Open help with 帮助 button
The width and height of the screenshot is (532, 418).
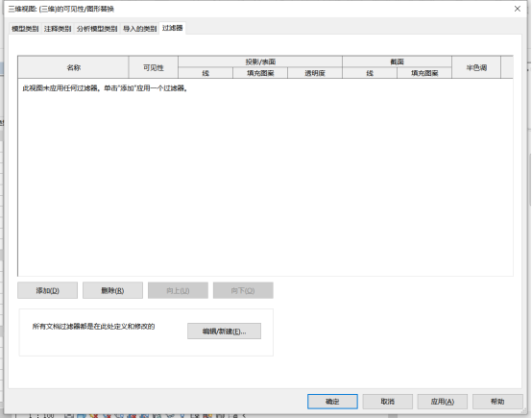[x=497, y=402]
